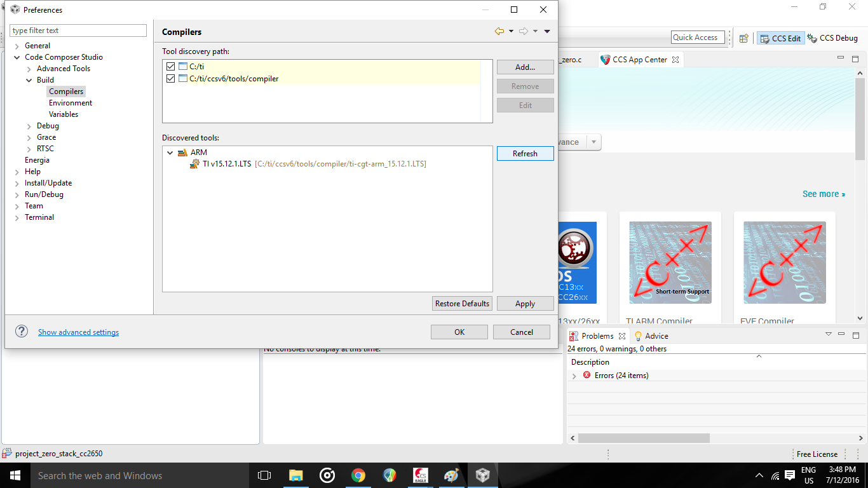Maximize the CCS App Center editor area
This screenshot has width=868, height=488.
[855, 59]
